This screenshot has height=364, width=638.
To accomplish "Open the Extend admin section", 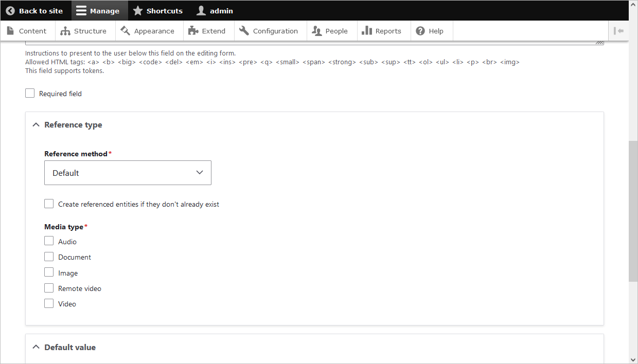I will click(x=208, y=30).
